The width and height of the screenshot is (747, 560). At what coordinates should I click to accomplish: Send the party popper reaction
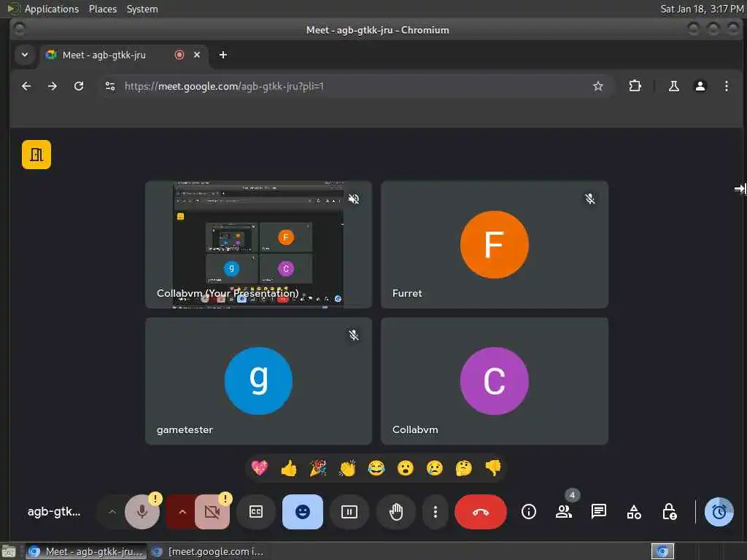(318, 468)
